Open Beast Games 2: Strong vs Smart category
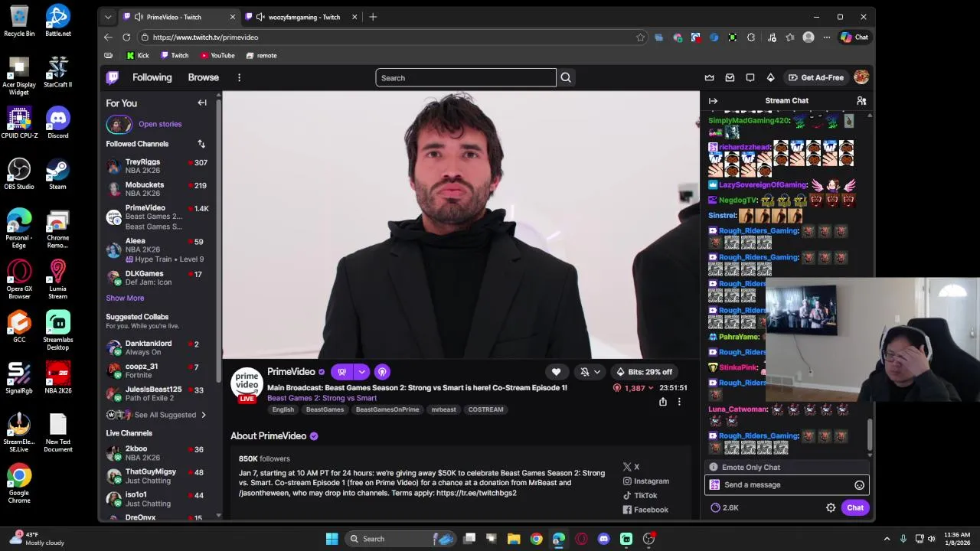Image resolution: width=980 pixels, height=551 pixels. point(322,398)
